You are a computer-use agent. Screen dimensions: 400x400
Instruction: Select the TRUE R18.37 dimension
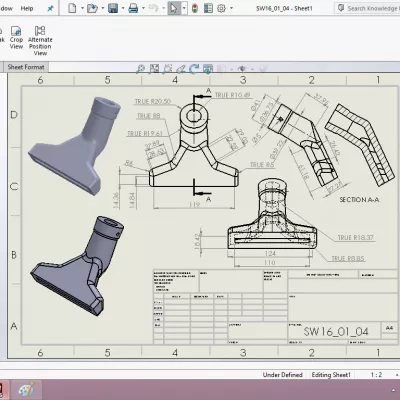(x=356, y=237)
